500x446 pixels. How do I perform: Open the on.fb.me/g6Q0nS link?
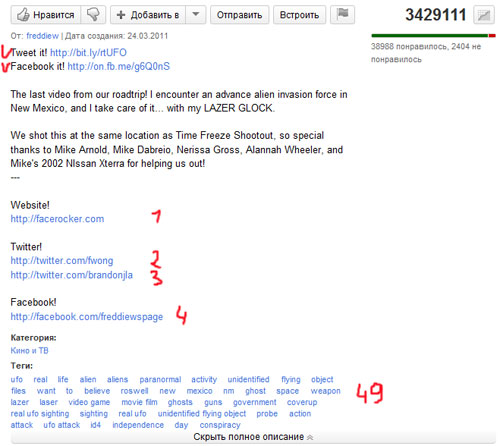coord(118,67)
